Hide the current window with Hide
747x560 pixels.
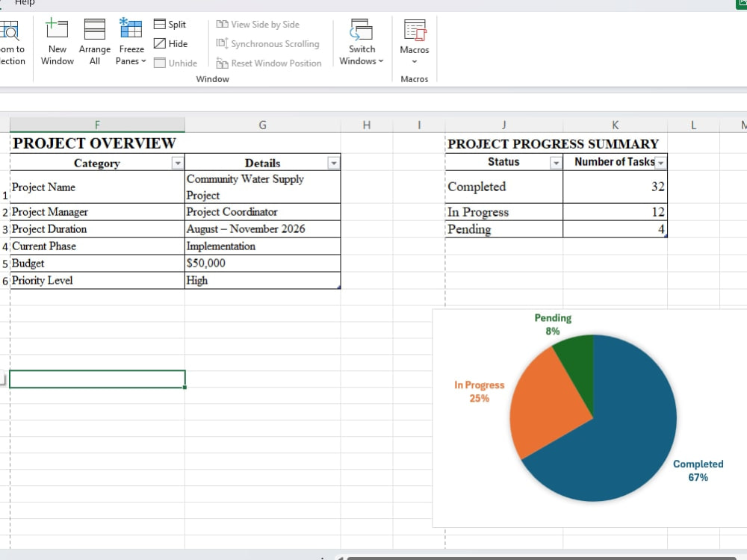171,44
